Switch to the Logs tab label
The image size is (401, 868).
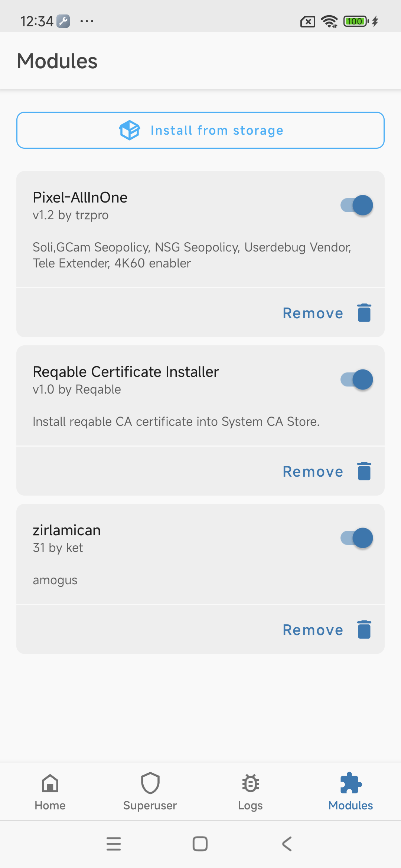tap(250, 805)
